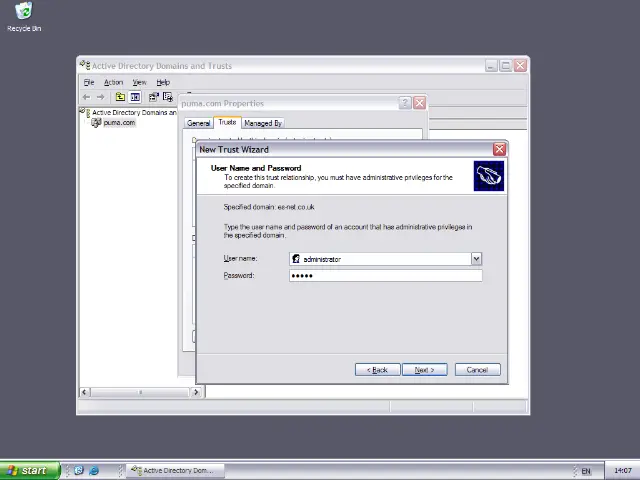Switch to the General tab in puma.com Properties
This screenshot has height=480, width=640.
pyautogui.click(x=199, y=123)
